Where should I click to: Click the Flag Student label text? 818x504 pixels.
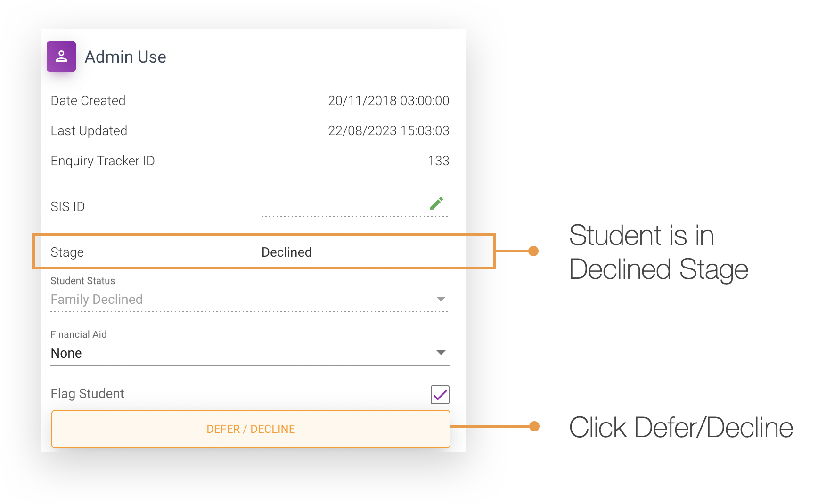(87, 393)
